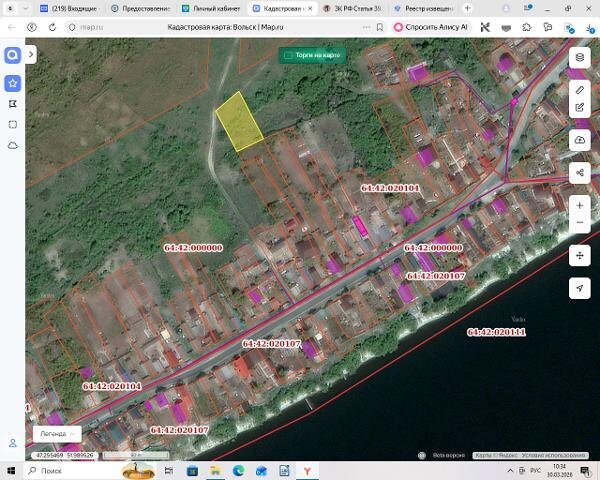Open favorites star in left sidebar

click(x=13, y=83)
